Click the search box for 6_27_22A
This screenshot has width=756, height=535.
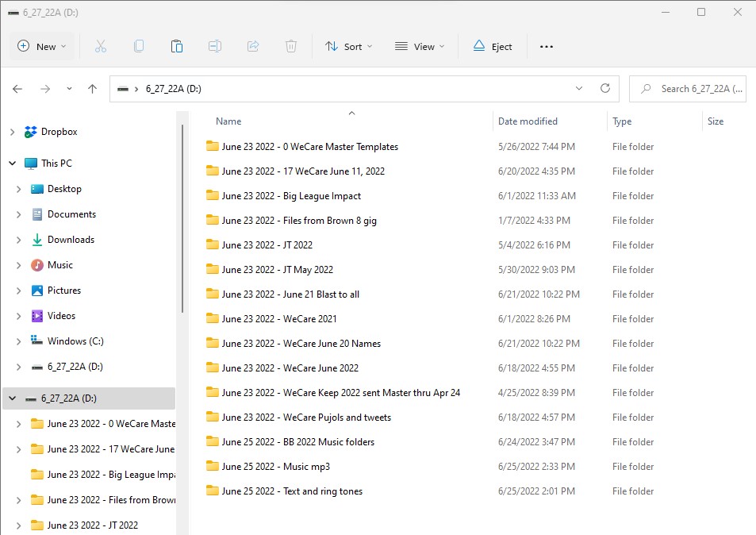[688, 89]
